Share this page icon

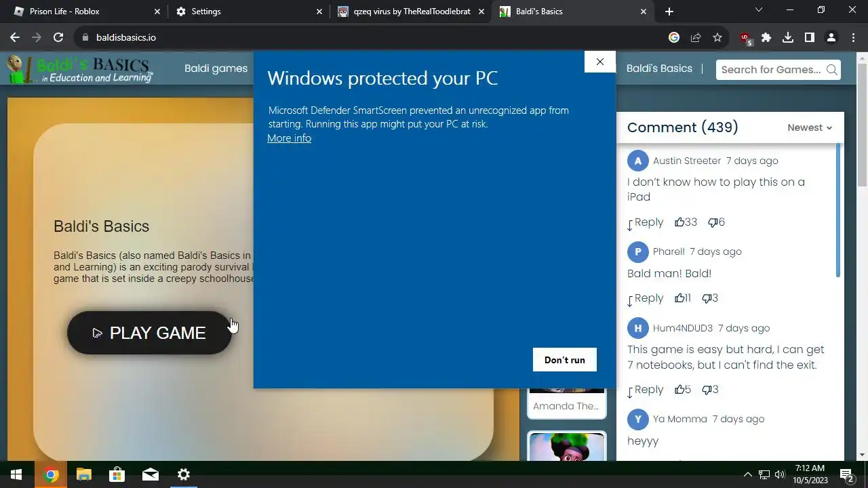click(x=696, y=37)
